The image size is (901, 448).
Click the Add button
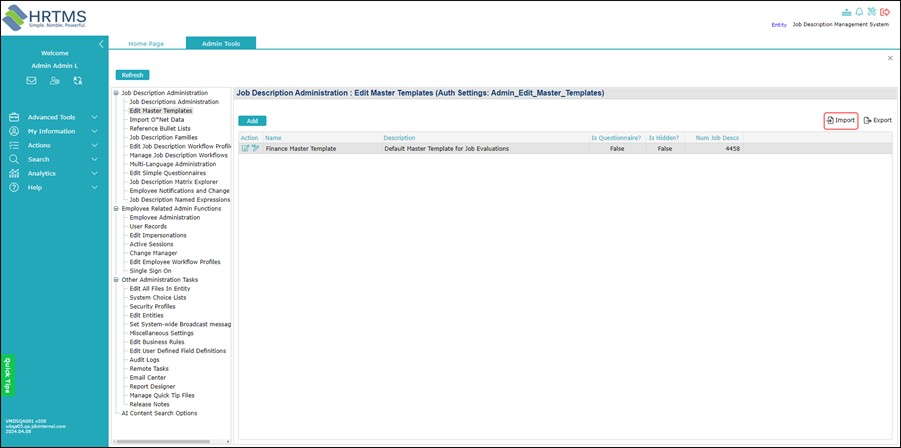pos(252,121)
